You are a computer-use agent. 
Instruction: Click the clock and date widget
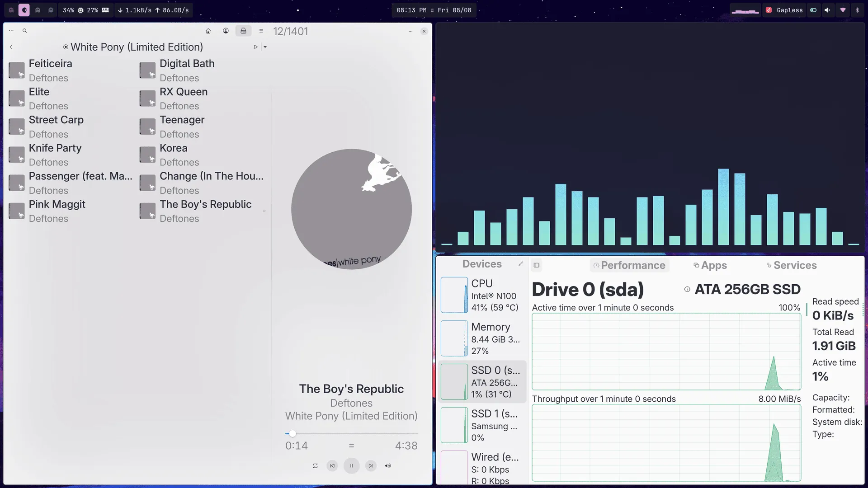[x=434, y=10]
